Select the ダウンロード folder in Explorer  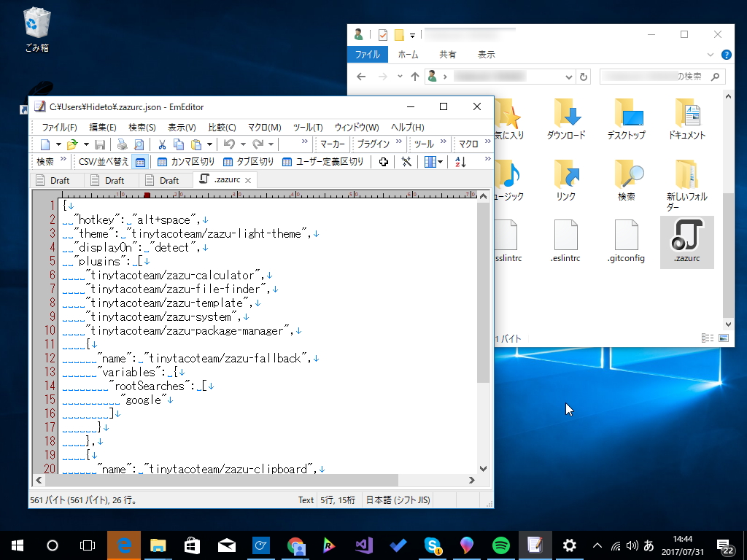pyautogui.click(x=566, y=119)
